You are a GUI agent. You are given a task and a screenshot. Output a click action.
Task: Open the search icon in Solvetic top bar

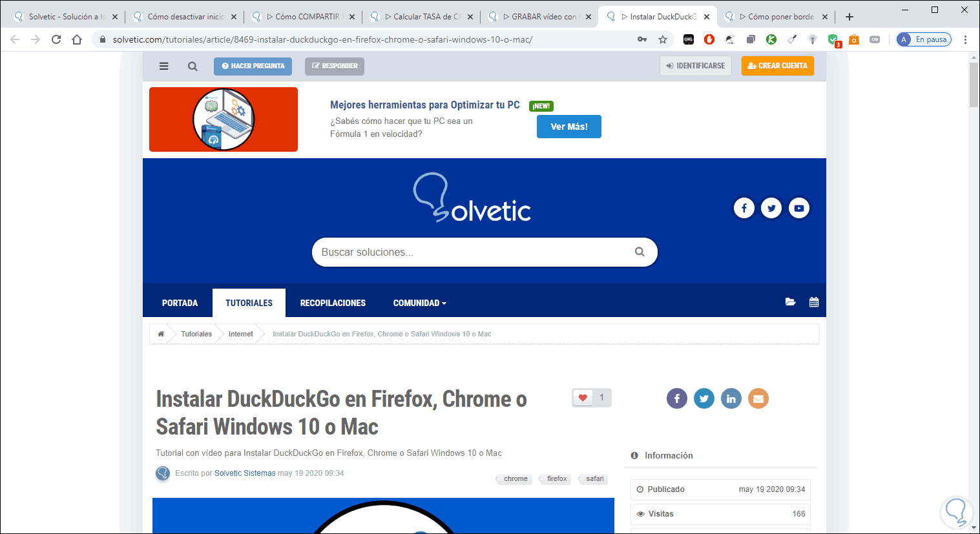coord(193,66)
